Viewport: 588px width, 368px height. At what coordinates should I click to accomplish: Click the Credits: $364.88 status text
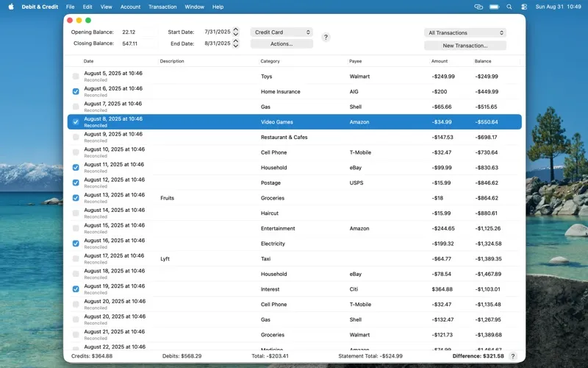tap(91, 356)
